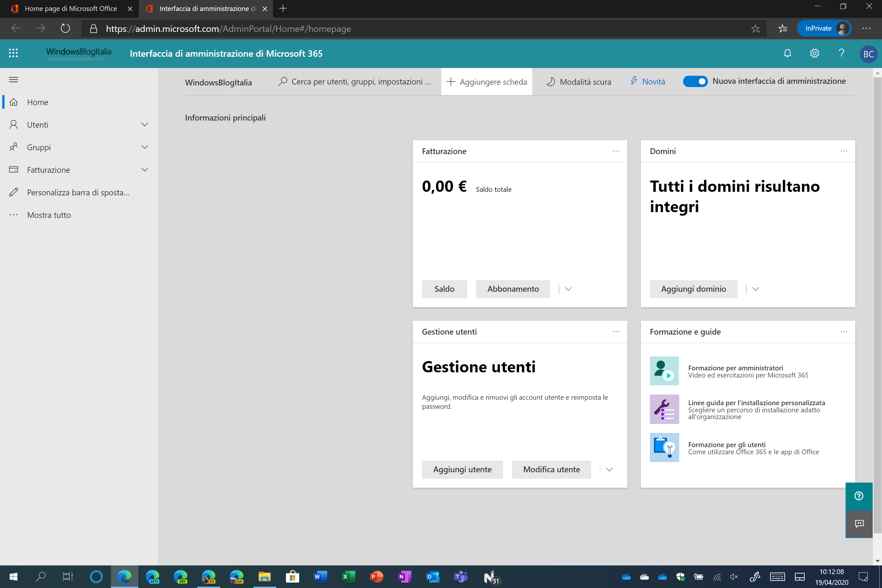882x588 pixels.
Task: Select Home in navigation
Action: [79, 102]
